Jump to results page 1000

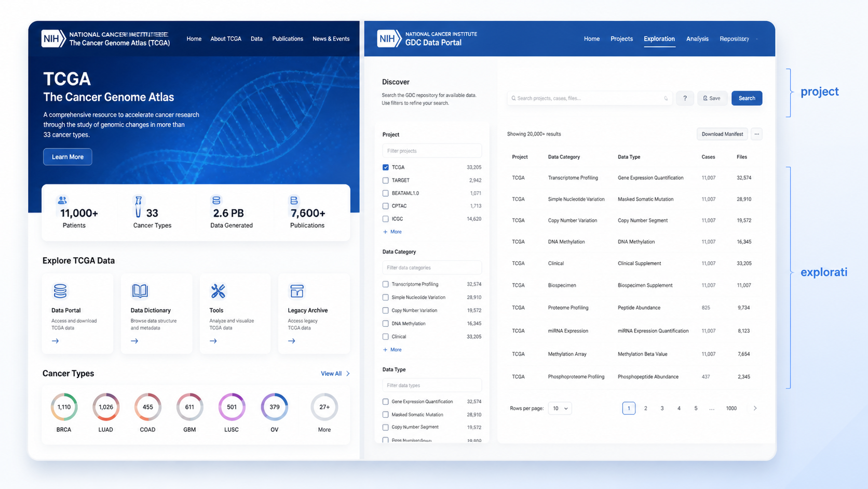pyautogui.click(x=731, y=408)
